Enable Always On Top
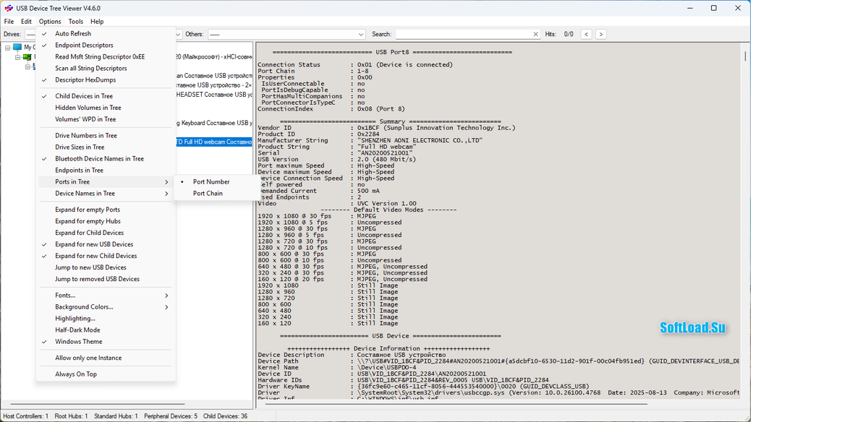The width and height of the screenshot is (868, 422). coord(106,374)
